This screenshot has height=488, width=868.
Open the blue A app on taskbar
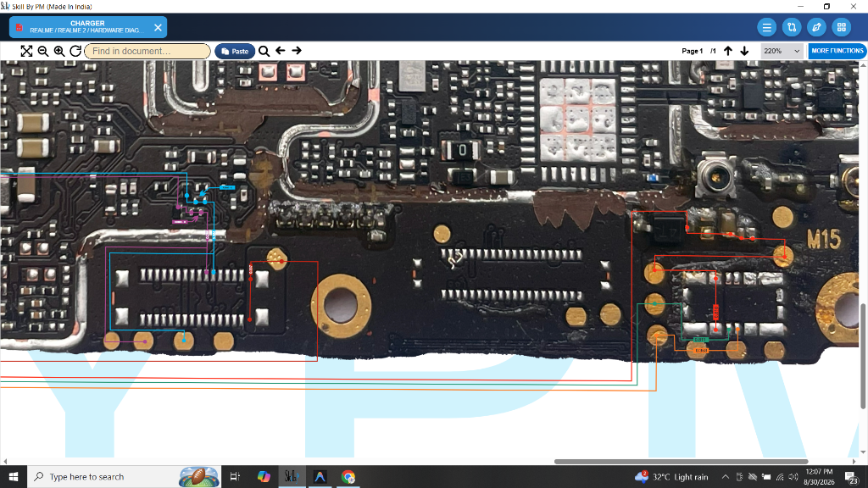tap(320, 476)
